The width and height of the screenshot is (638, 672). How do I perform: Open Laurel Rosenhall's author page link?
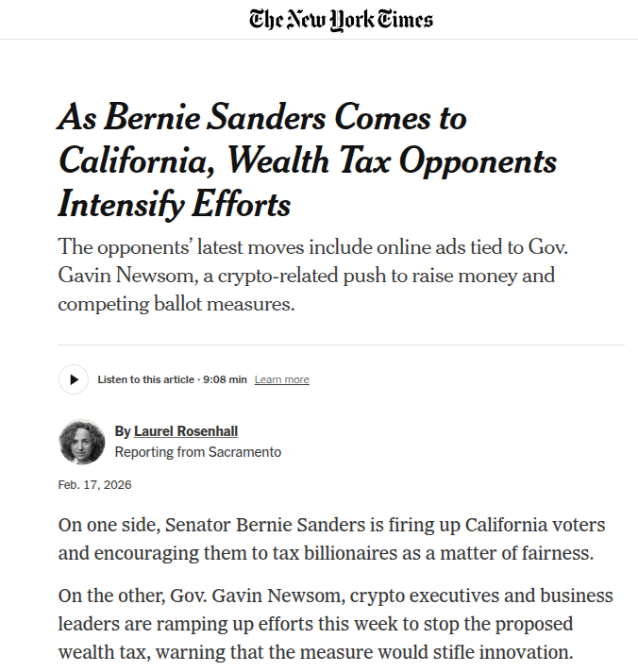(x=186, y=431)
